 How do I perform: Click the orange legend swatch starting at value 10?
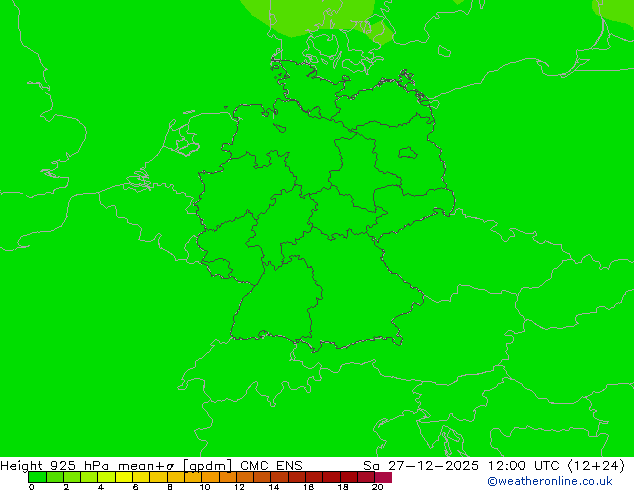[x=210, y=477]
